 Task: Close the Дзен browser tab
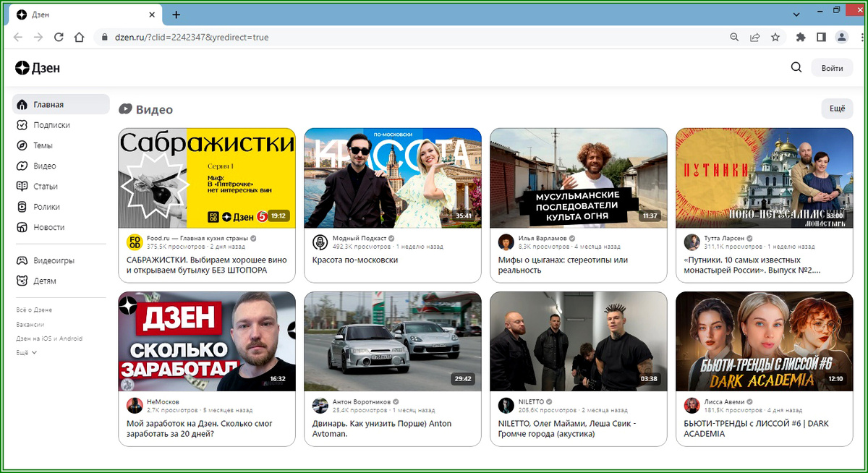152,14
